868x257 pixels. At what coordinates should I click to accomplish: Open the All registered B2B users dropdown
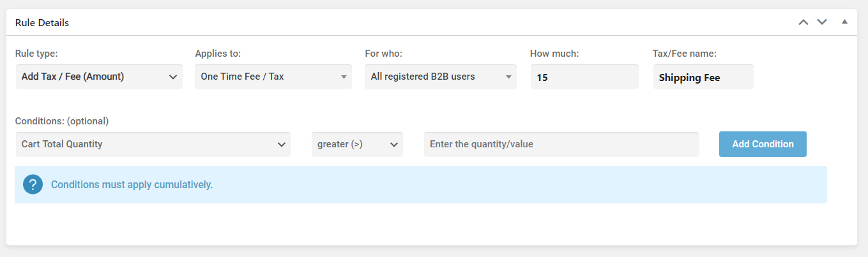[x=441, y=77]
